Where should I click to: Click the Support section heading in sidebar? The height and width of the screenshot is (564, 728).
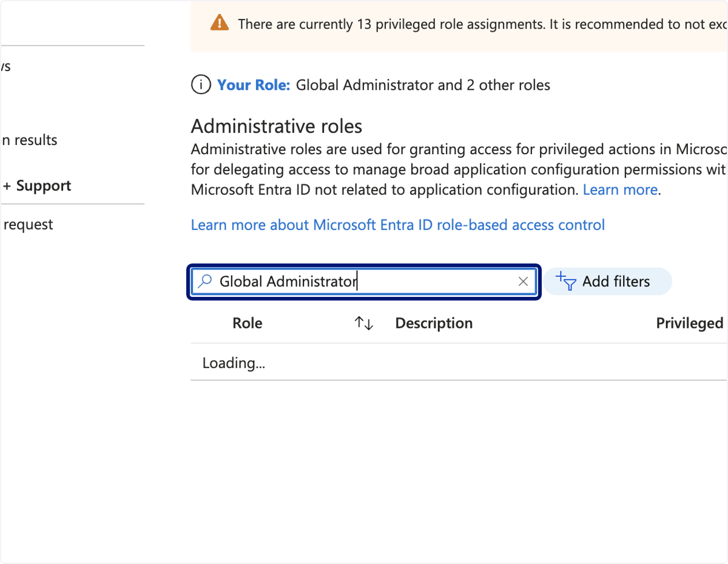(x=37, y=186)
